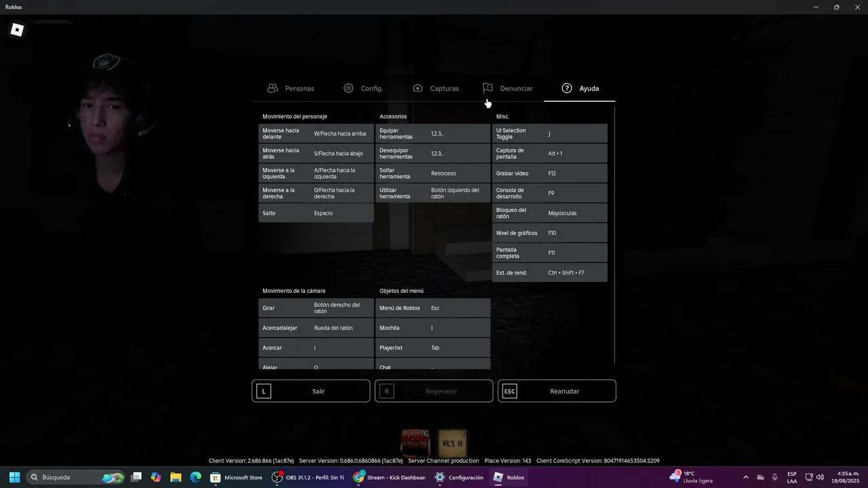Click the Salir button

point(311,391)
